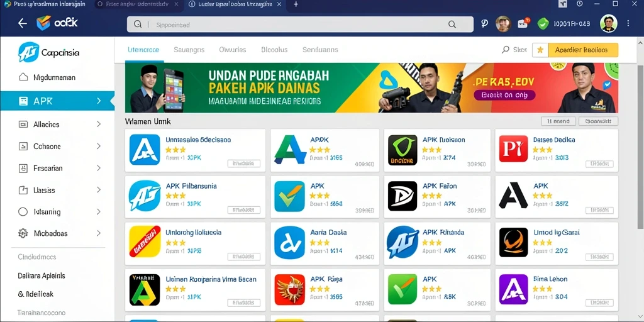Expand the Allacries sidebar chevron

point(99,124)
